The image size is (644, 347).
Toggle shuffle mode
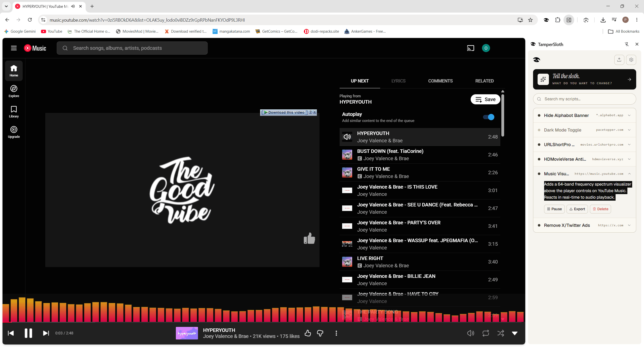coord(501,333)
